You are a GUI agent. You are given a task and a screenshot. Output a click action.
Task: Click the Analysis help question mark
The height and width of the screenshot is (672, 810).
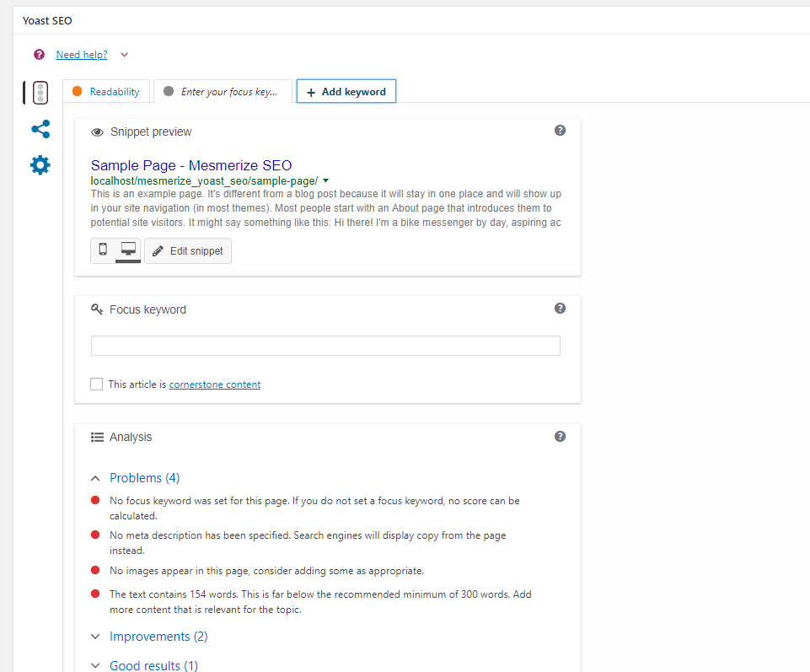560,436
